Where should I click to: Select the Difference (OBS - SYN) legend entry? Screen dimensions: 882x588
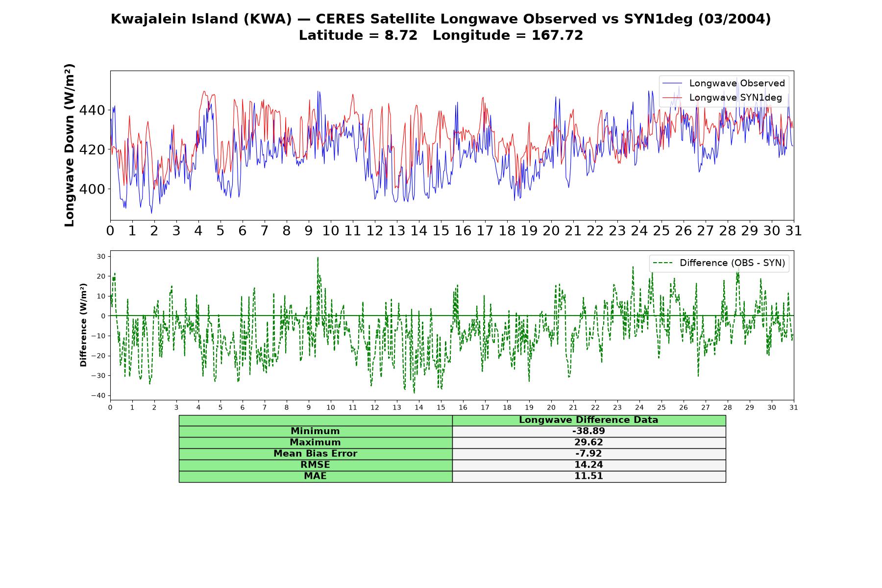pos(732,263)
